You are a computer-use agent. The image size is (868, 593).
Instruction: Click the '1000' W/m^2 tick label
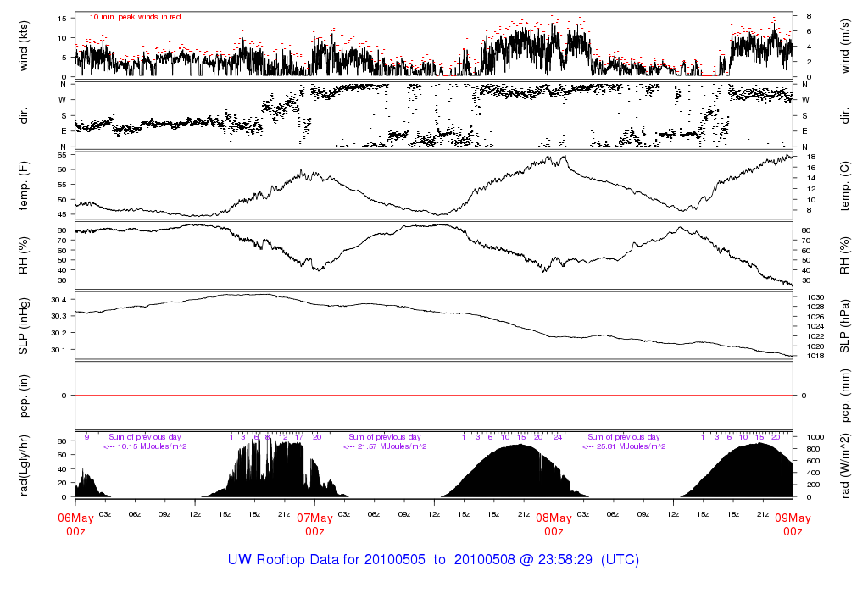815,437
